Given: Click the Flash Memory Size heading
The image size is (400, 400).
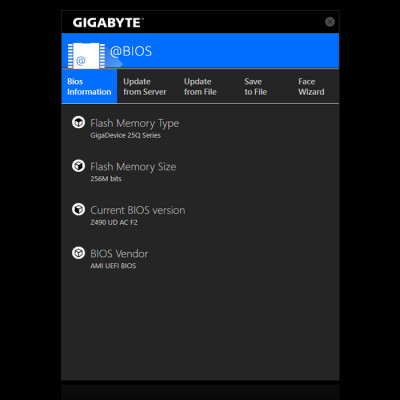Looking at the screenshot, I should point(133,167).
